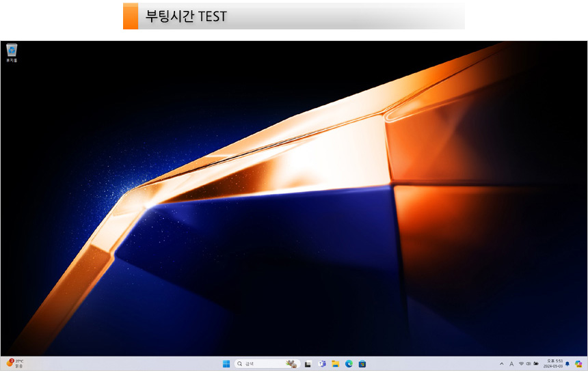Click the battery status icon
Image resolution: width=588 pixels, height=375 pixels.
coord(536,364)
